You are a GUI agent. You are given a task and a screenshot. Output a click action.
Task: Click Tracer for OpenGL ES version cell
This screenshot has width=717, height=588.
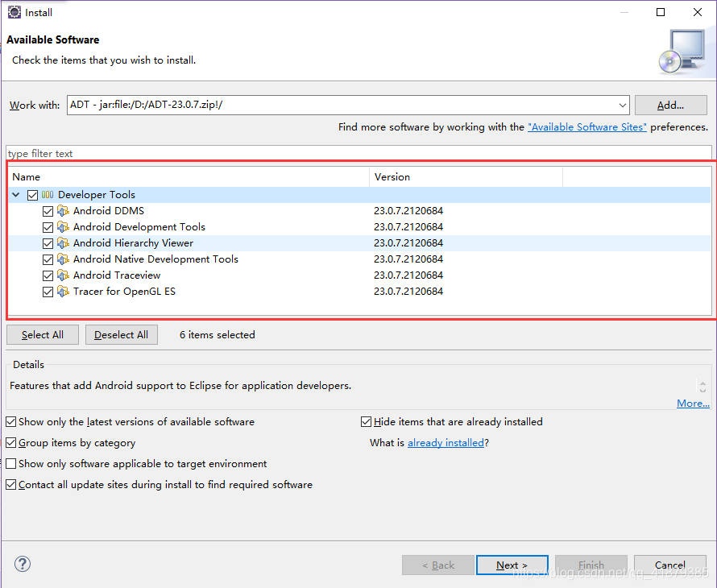(x=408, y=292)
